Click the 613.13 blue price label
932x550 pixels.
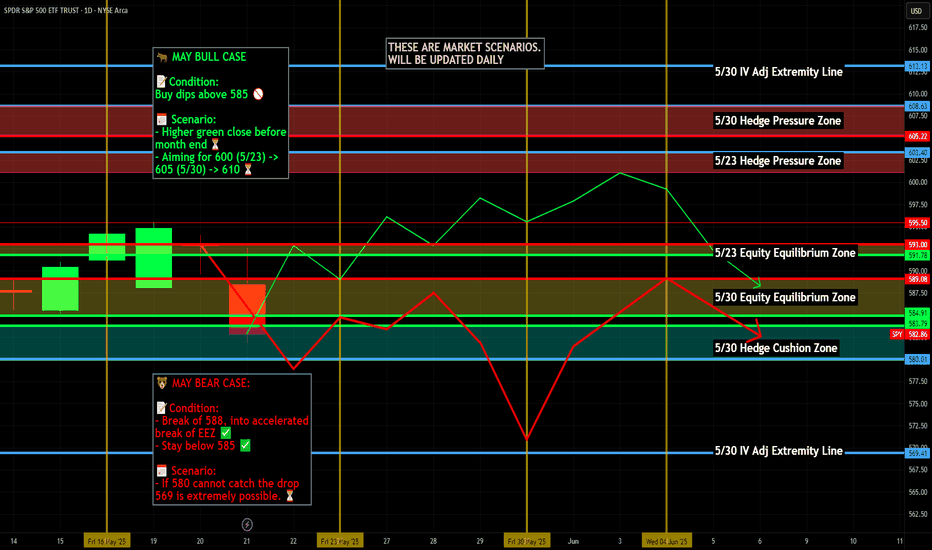pos(917,67)
